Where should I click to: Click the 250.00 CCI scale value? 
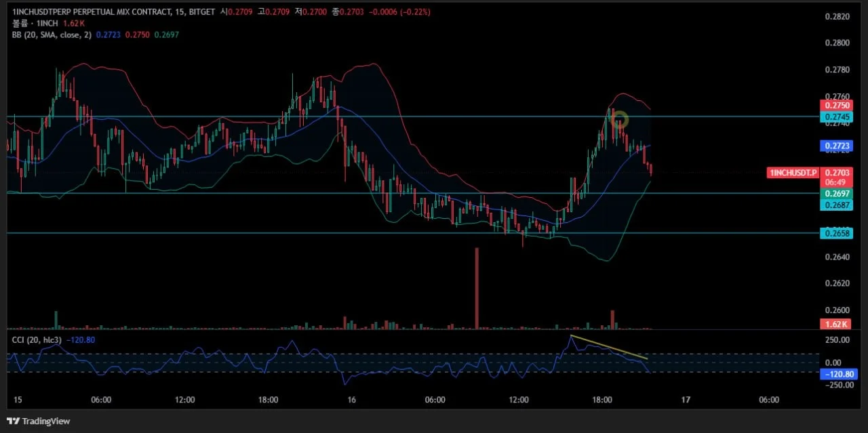coord(837,340)
